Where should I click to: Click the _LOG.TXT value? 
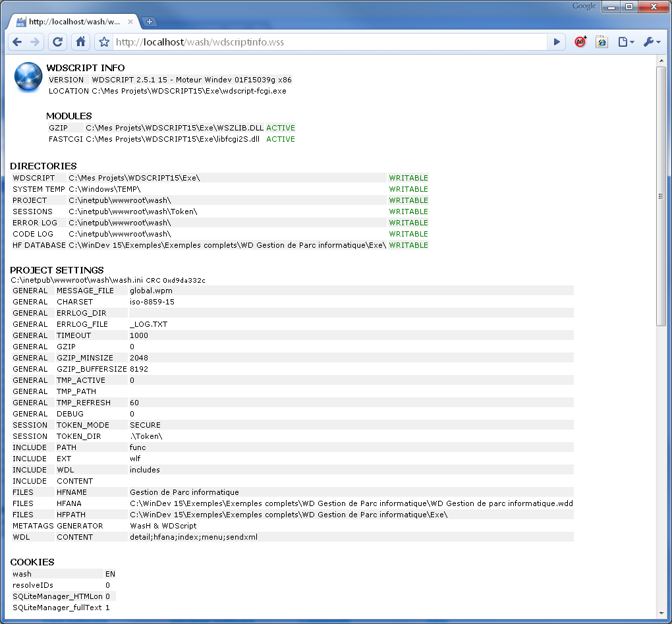point(149,324)
